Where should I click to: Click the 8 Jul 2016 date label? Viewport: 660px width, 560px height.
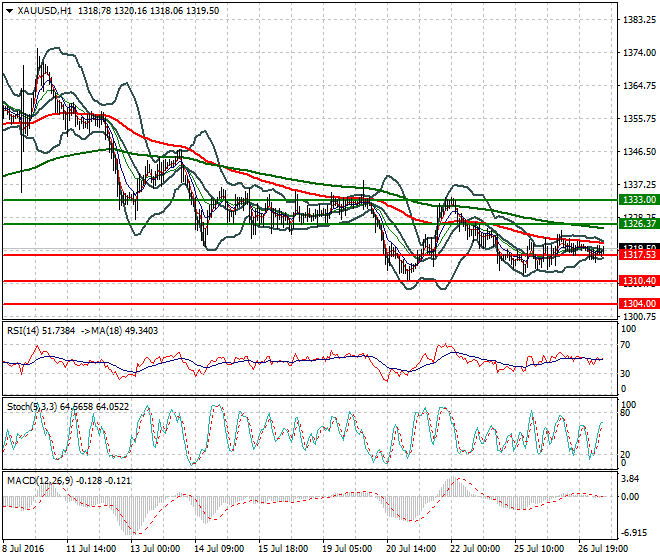click(x=23, y=549)
